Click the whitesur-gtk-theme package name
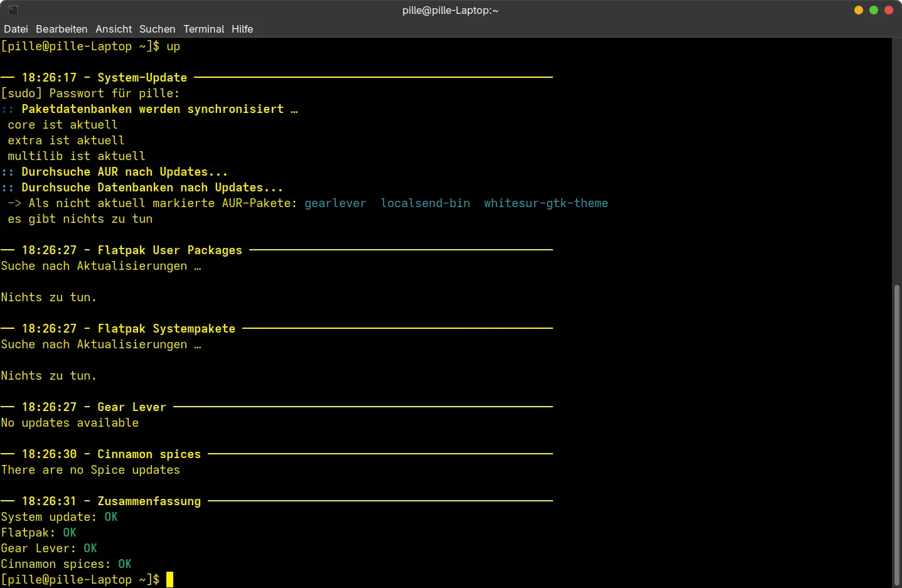This screenshot has height=588, width=902. pos(545,203)
